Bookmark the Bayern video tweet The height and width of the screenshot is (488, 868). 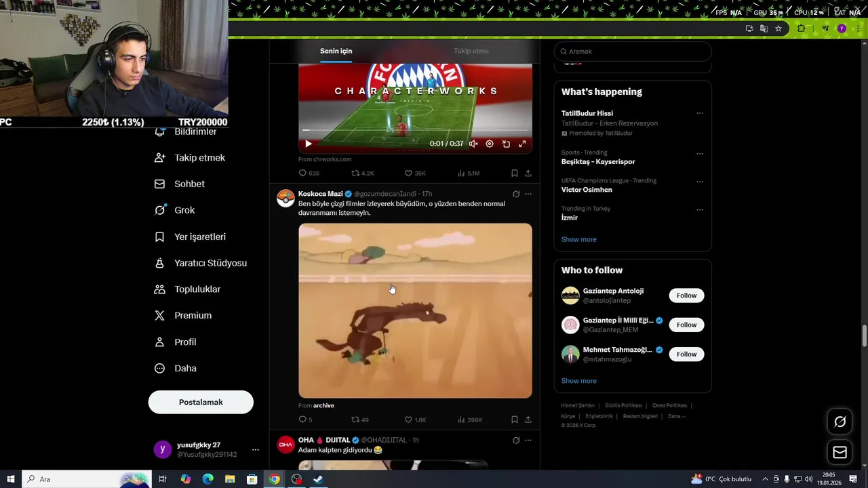coord(515,174)
